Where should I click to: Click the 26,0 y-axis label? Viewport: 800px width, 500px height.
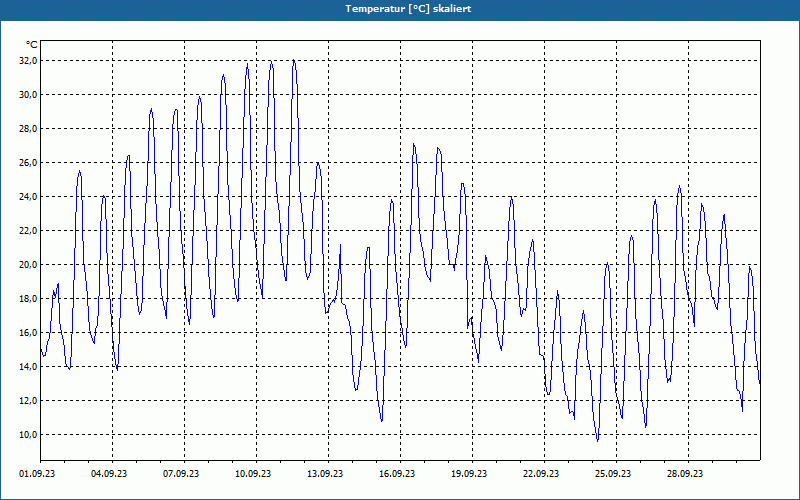[x=28, y=163]
